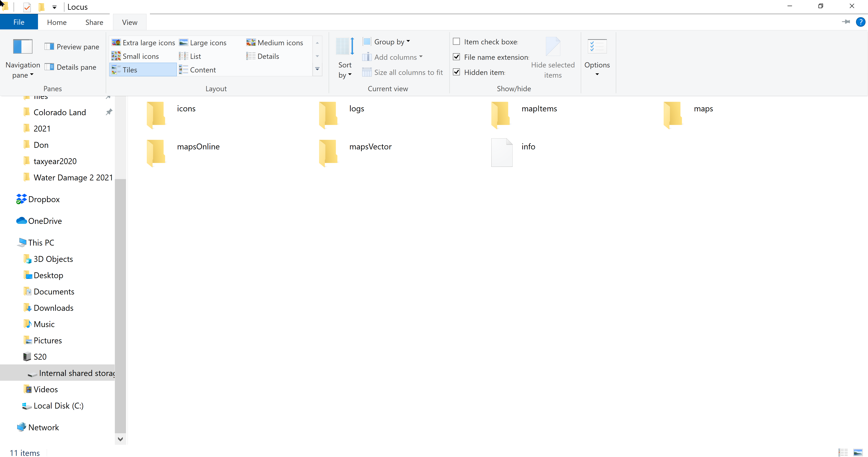
Task: Click the Details pane button
Action: point(70,67)
